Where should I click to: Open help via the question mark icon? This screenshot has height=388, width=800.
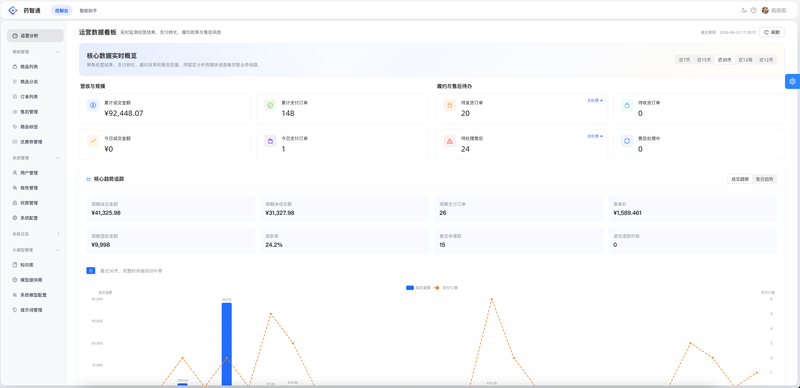pyautogui.click(x=754, y=10)
